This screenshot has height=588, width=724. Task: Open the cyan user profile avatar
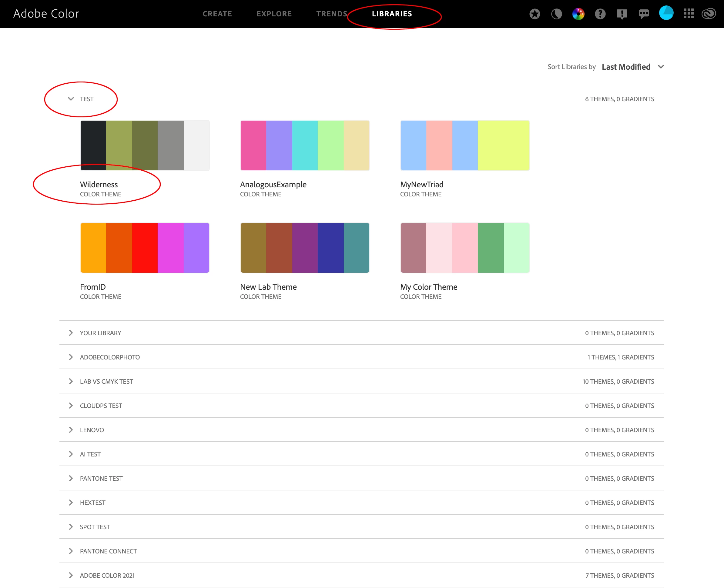666,13
